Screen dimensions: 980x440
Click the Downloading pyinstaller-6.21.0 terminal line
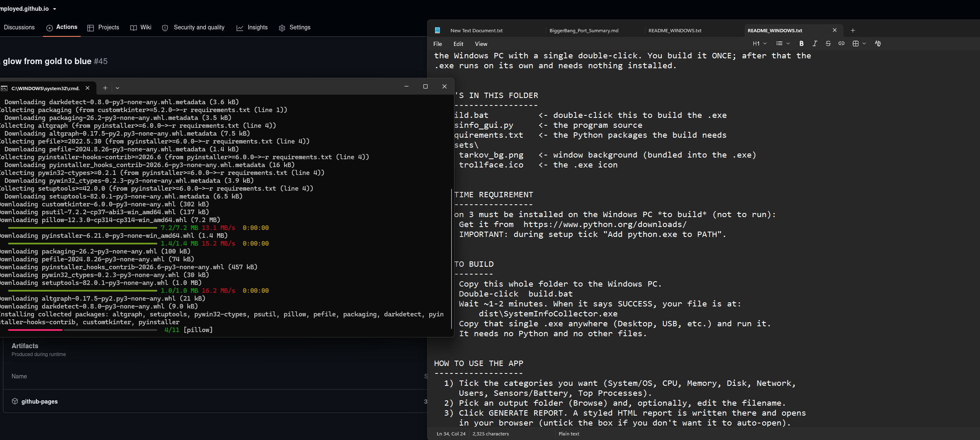click(x=114, y=236)
